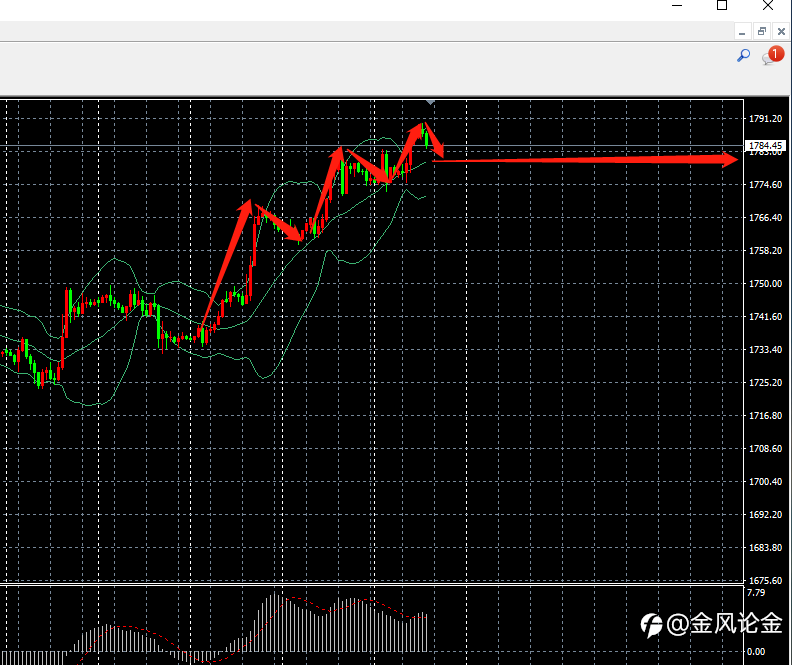
Task: Click the current price label 1784.45
Action: [x=765, y=145]
